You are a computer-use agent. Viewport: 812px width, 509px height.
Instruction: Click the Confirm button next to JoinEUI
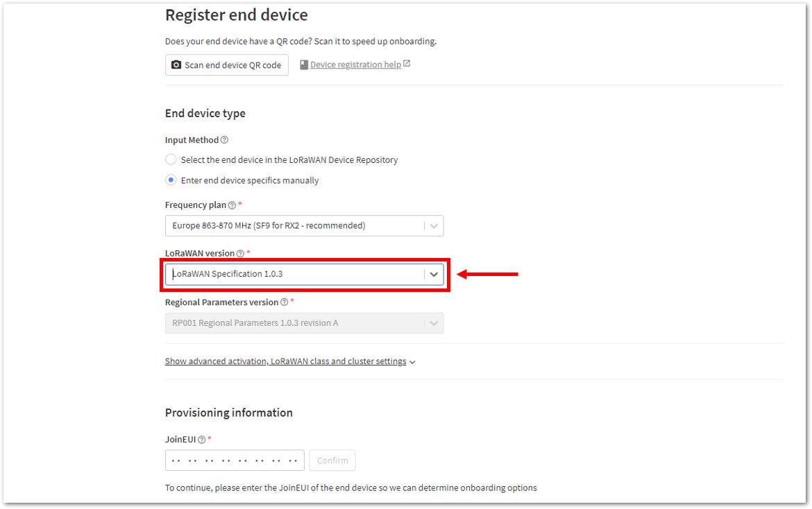pyautogui.click(x=332, y=460)
